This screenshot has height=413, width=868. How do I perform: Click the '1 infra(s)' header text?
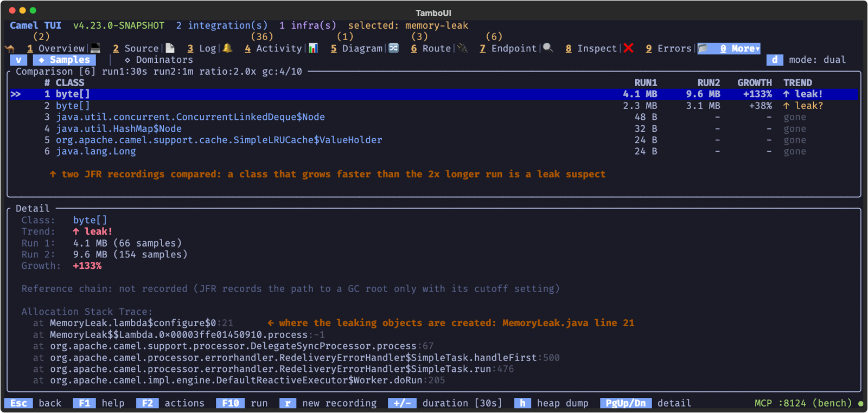(308, 25)
